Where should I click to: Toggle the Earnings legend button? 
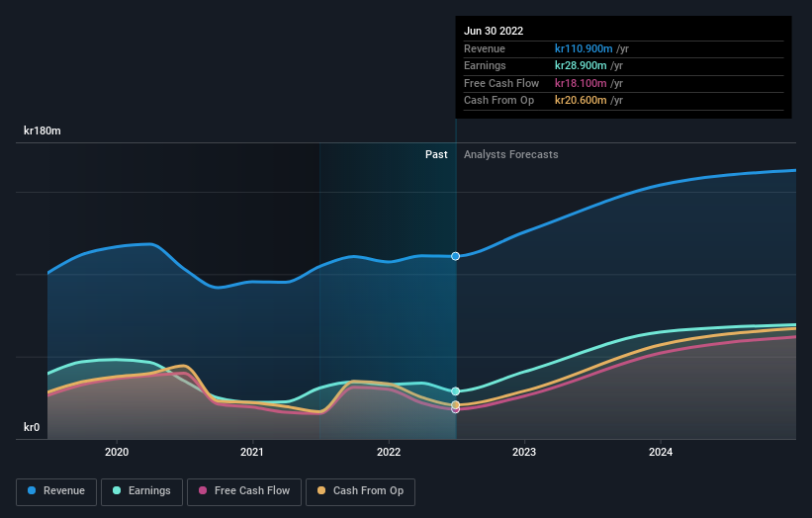click(x=141, y=491)
